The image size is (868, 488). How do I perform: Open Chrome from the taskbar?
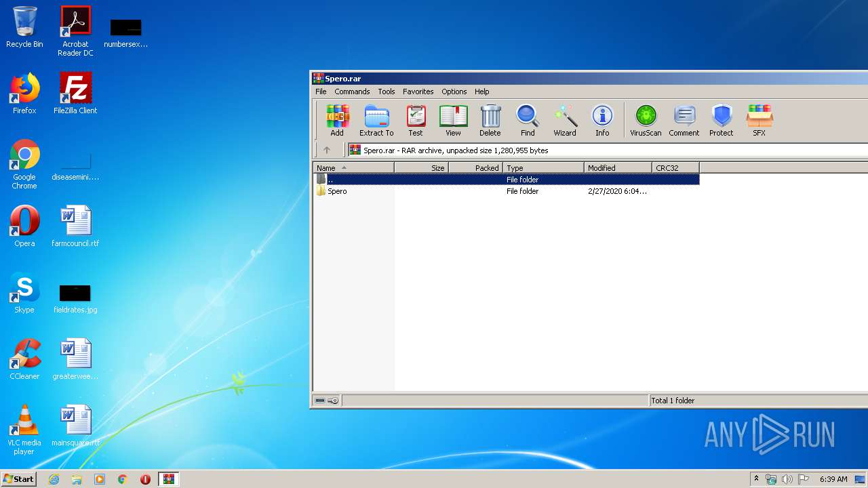122,479
